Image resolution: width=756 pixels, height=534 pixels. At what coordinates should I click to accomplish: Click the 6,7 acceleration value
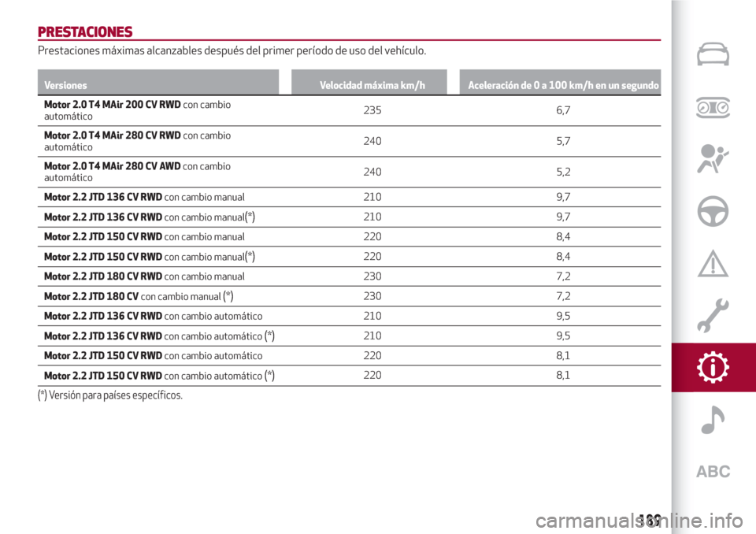(x=563, y=110)
